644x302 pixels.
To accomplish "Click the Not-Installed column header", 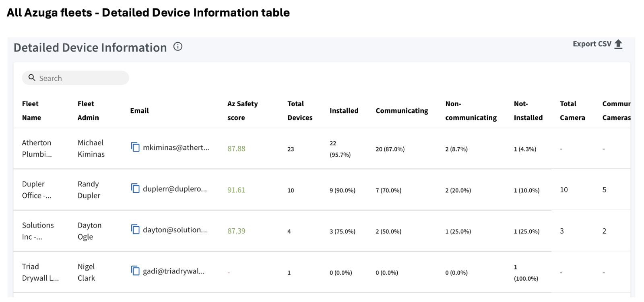I will [528, 111].
